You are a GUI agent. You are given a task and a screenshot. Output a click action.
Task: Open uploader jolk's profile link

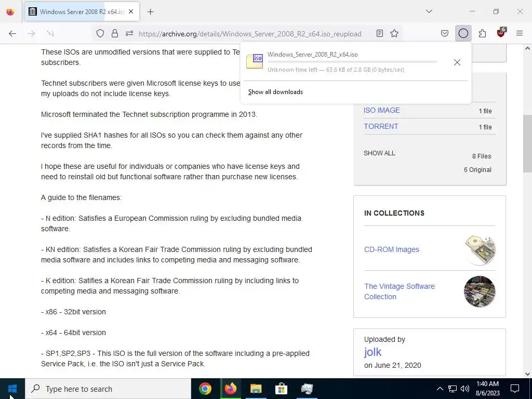(x=373, y=352)
